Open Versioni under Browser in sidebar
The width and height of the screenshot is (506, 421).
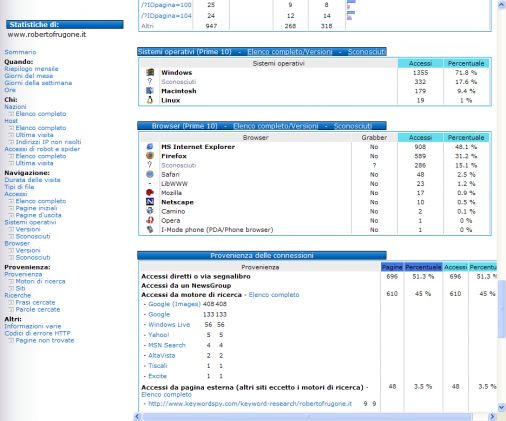click(28, 250)
